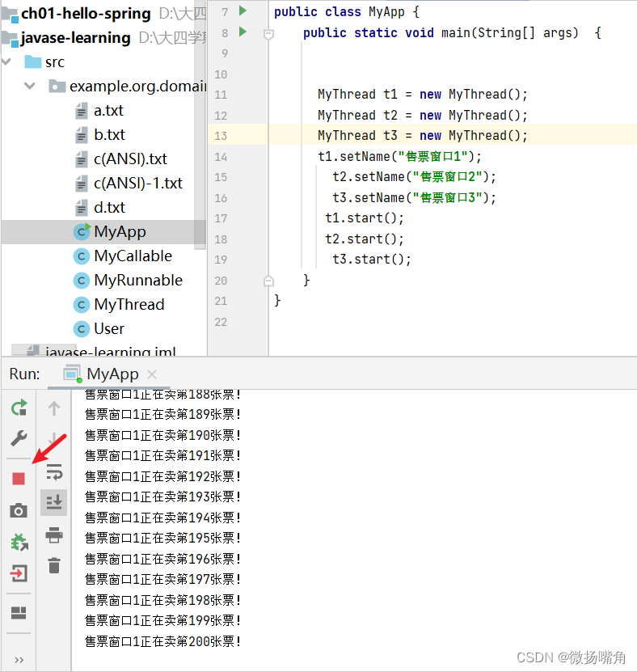
Task: Click the src folder icon
Action: coord(33,62)
